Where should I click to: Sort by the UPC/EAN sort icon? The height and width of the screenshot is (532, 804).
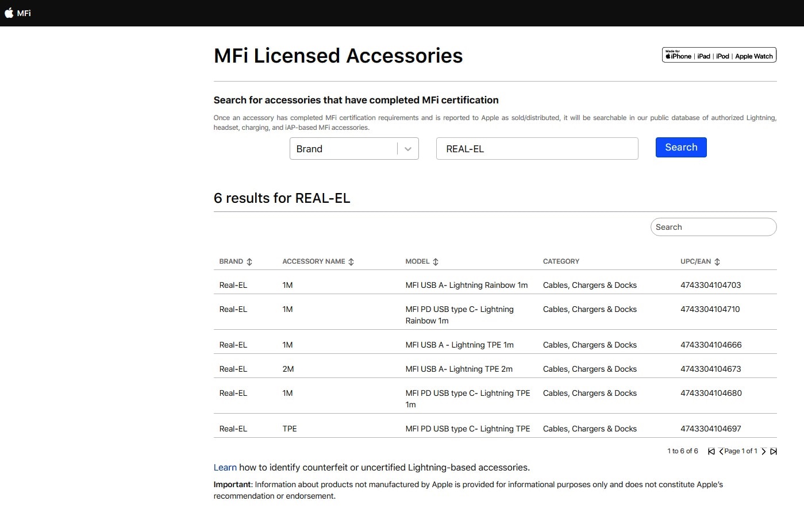point(717,261)
